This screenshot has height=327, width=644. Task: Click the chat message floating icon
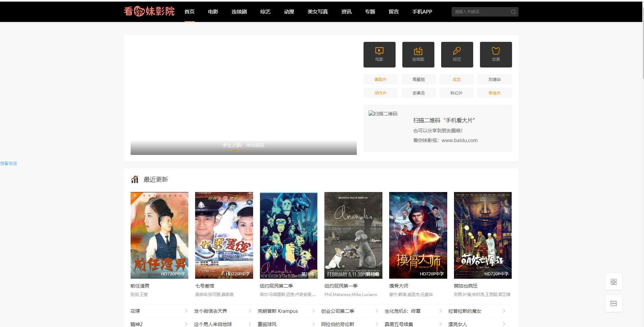coord(614,303)
